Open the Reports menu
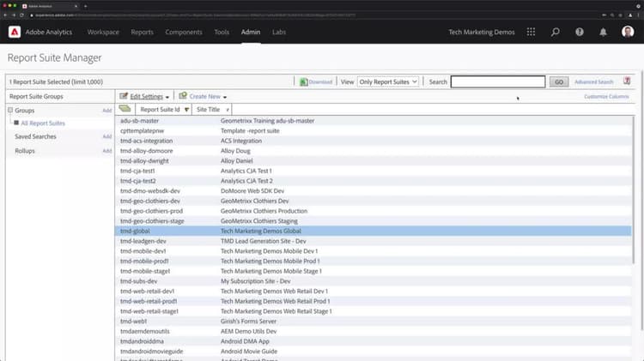Image resolution: width=644 pixels, height=361 pixels. point(142,32)
